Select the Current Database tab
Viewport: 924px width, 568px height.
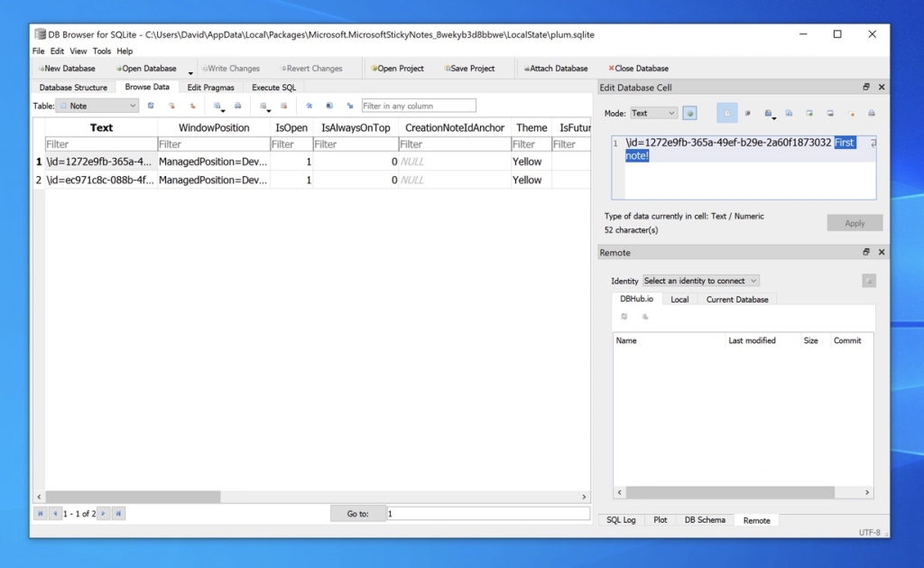click(x=737, y=300)
